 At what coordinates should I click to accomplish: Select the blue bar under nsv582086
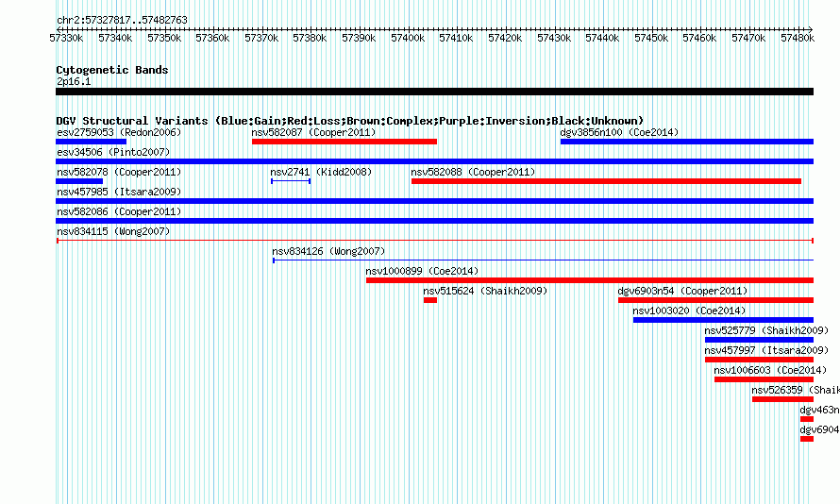(x=434, y=221)
